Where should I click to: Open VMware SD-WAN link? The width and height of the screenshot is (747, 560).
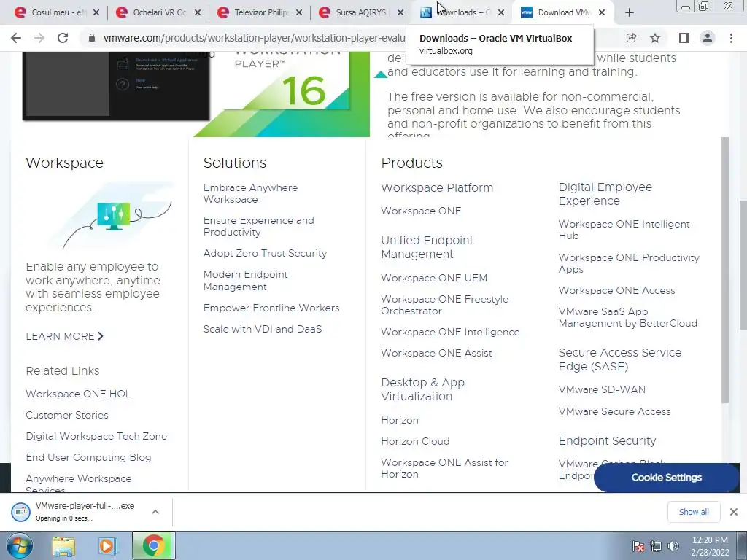coord(602,389)
